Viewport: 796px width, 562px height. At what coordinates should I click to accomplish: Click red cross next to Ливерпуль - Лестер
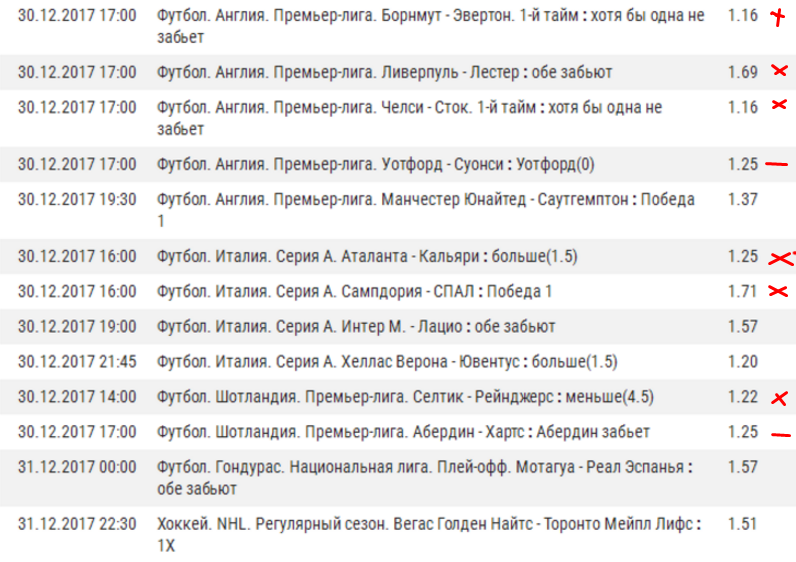click(779, 71)
